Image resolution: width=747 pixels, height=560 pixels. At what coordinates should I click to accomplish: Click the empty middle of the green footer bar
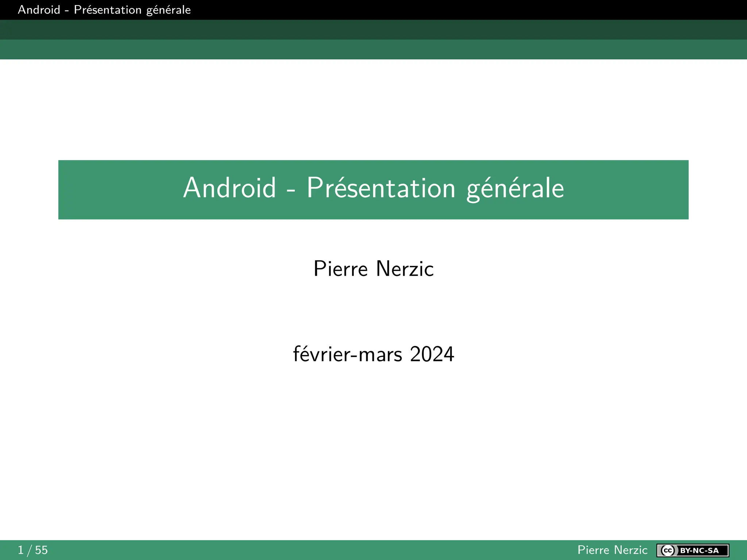click(310, 550)
